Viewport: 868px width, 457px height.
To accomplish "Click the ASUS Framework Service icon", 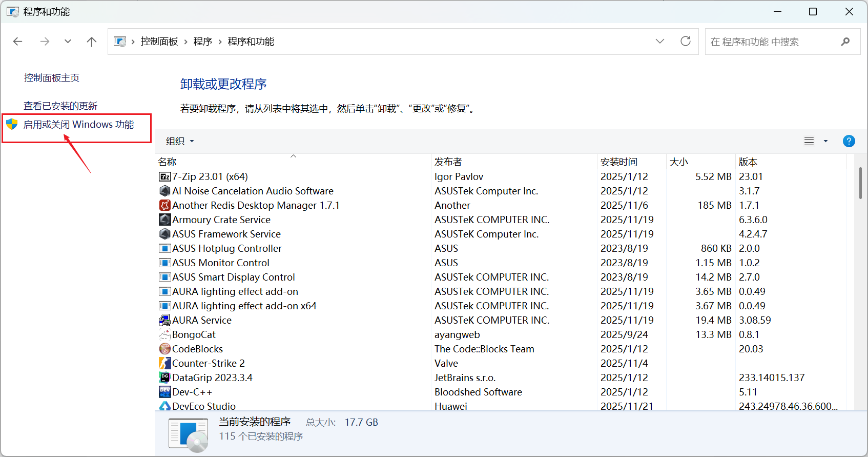I will point(164,234).
